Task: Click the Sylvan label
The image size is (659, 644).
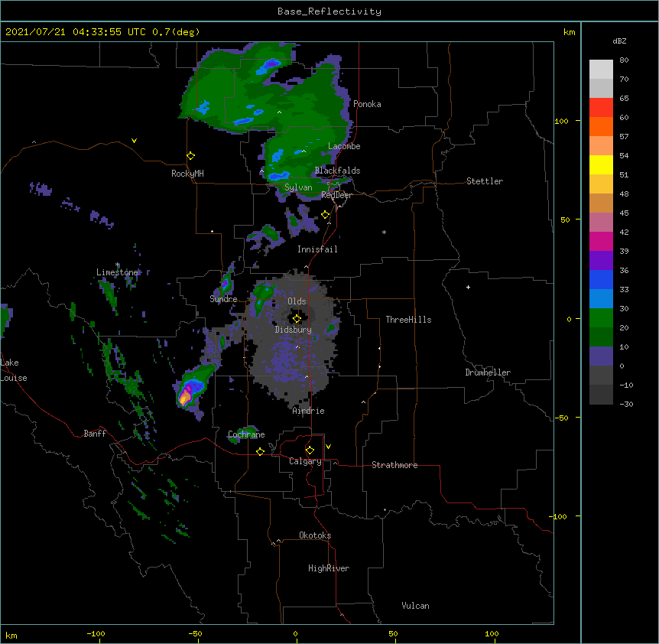Action: tap(298, 187)
